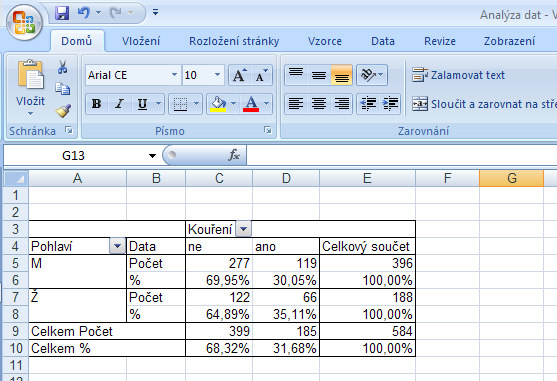Increase font size with the large A icon
Viewport: 557px width, 381px height.
pyautogui.click(x=239, y=75)
